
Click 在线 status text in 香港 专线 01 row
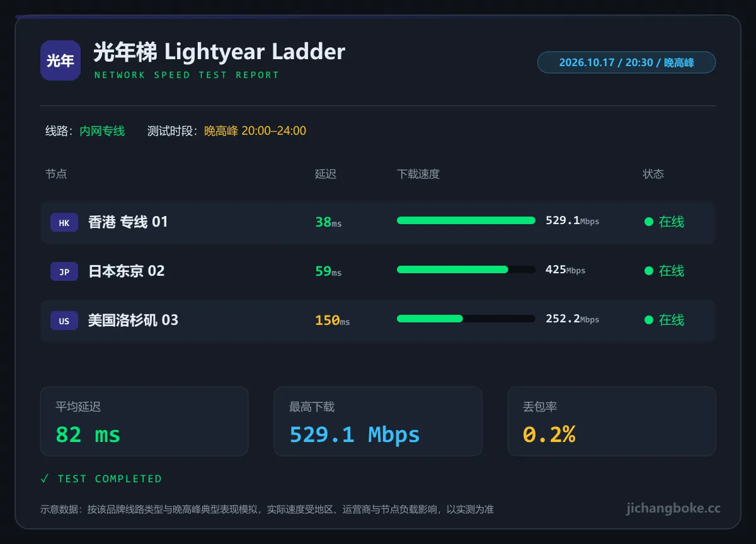(x=672, y=222)
